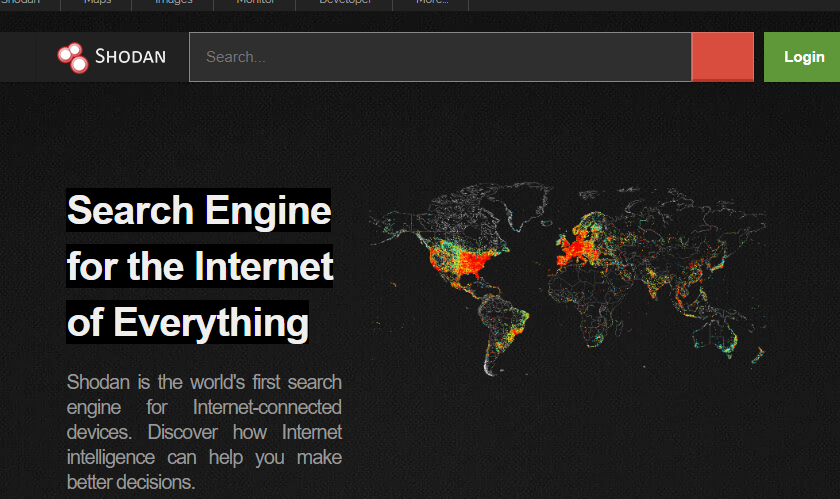Click the headline line 'of Everything'
Screen dimensions: 840x499
(x=188, y=322)
